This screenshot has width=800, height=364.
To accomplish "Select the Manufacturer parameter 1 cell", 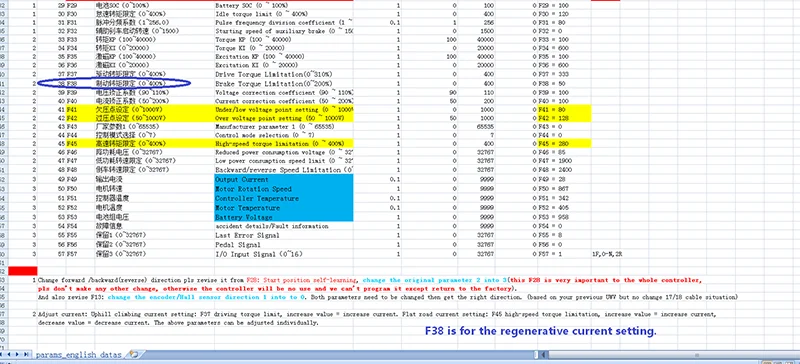I will (x=283, y=127).
